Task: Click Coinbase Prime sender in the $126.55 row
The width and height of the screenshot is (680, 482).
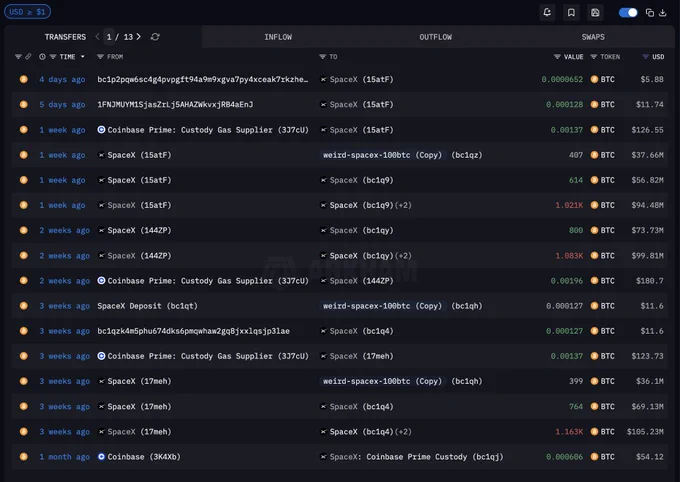Action: pos(203,130)
